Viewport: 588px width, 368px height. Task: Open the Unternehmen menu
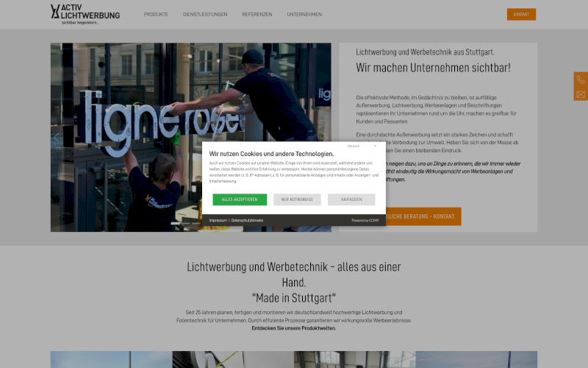304,15
